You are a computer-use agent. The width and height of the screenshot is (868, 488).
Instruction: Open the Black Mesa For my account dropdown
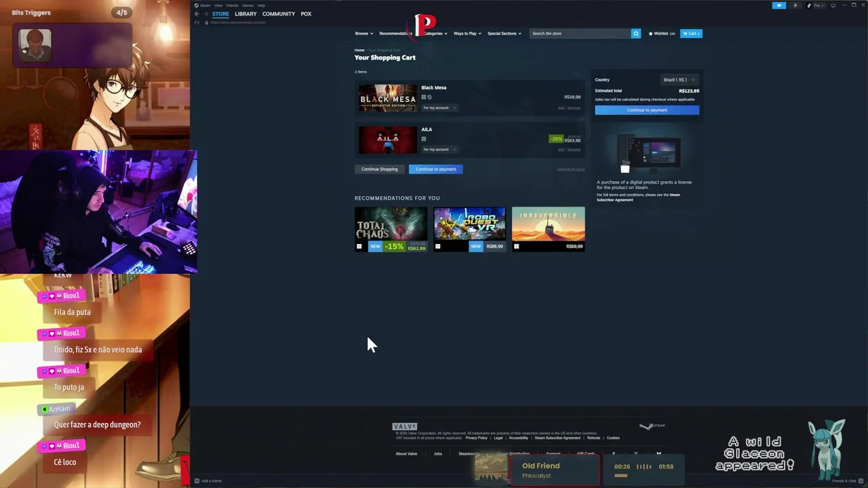[439, 108]
